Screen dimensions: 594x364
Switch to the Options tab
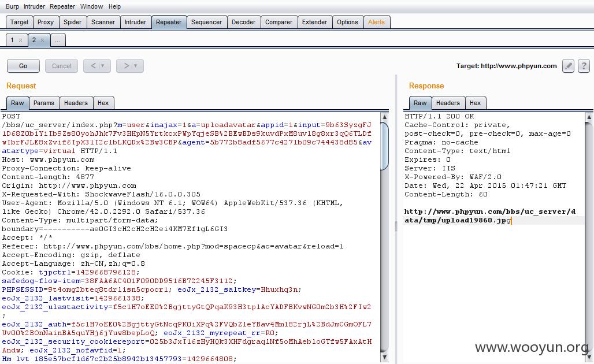pyautogui.click(x=347, y=22)
